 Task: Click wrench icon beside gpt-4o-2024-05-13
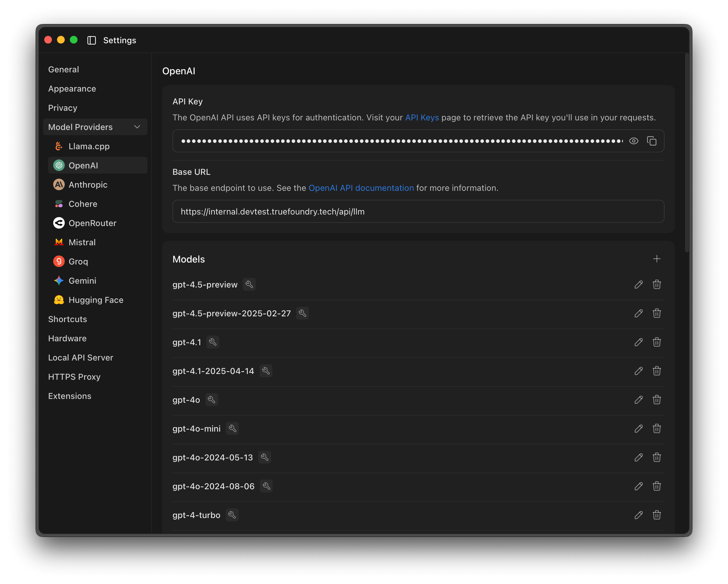pyautogui.click(x=265, y=457)
